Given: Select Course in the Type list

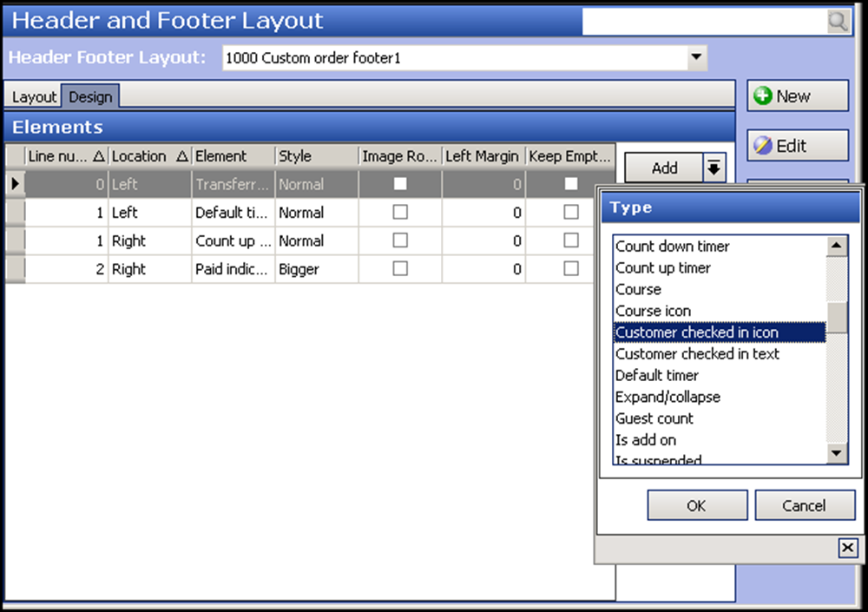Looking at the screenshot, I should point(719,290).
